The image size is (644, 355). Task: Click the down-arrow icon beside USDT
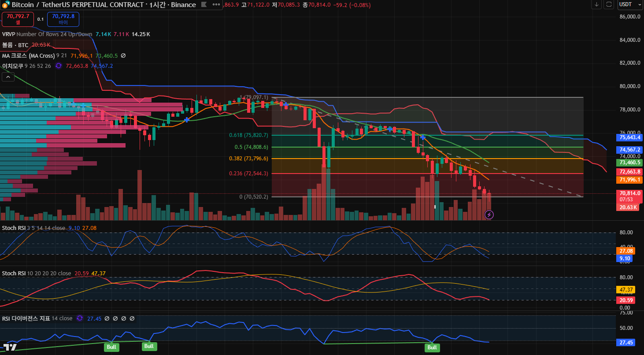pyautogui.click(x=597, y=4)
